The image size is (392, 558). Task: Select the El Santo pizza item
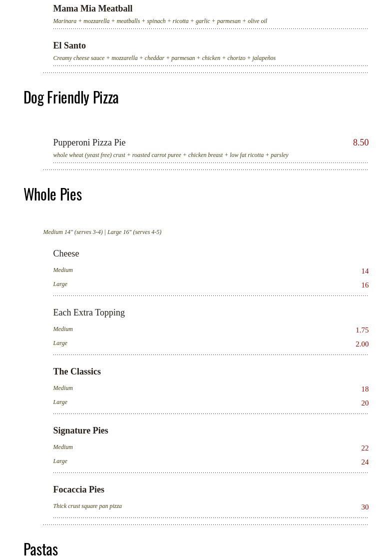pos(69,45)
